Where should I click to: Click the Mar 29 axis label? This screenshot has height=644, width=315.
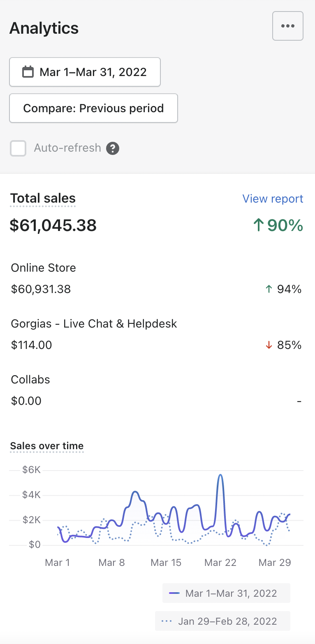click(275, 563)
